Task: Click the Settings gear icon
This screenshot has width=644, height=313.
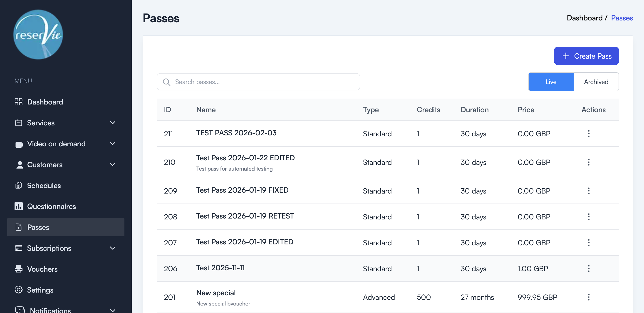Action: [19, 290]
